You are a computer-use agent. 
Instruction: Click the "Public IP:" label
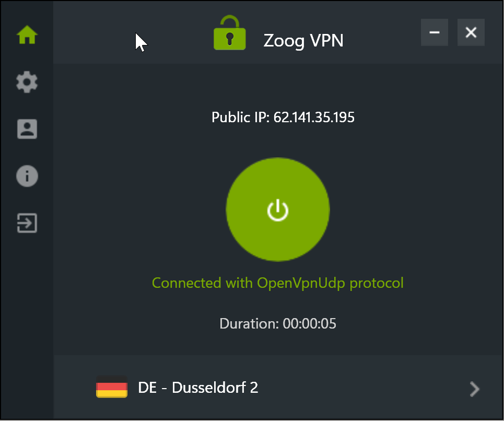tap(240, 118)
